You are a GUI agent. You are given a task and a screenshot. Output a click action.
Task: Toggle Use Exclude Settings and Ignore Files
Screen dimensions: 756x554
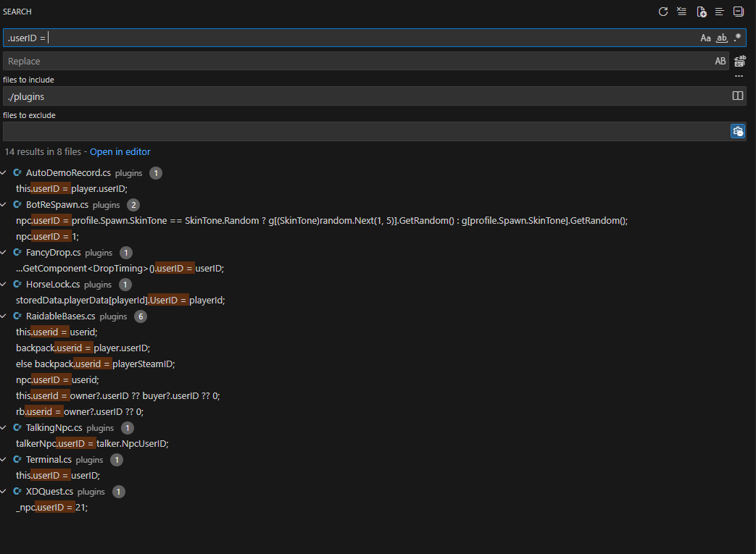click(x=737, y=131)
